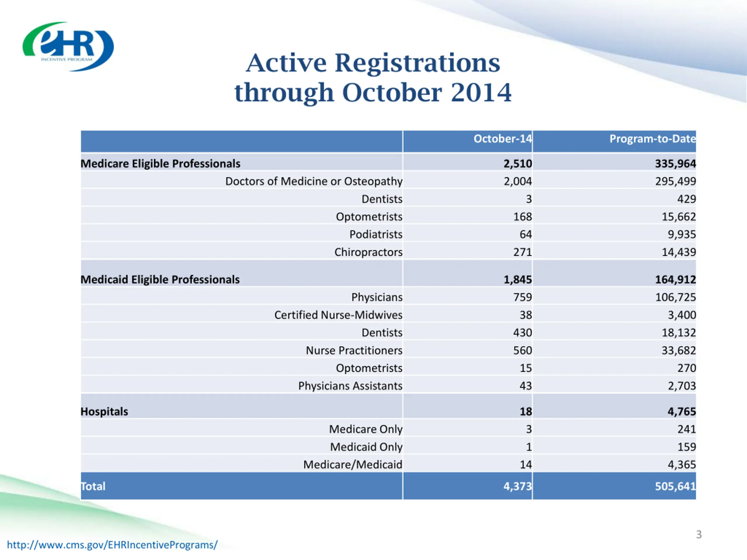Click the total value 4,373
The height and width of the screenshot is (560, 747).
[518, 486]
